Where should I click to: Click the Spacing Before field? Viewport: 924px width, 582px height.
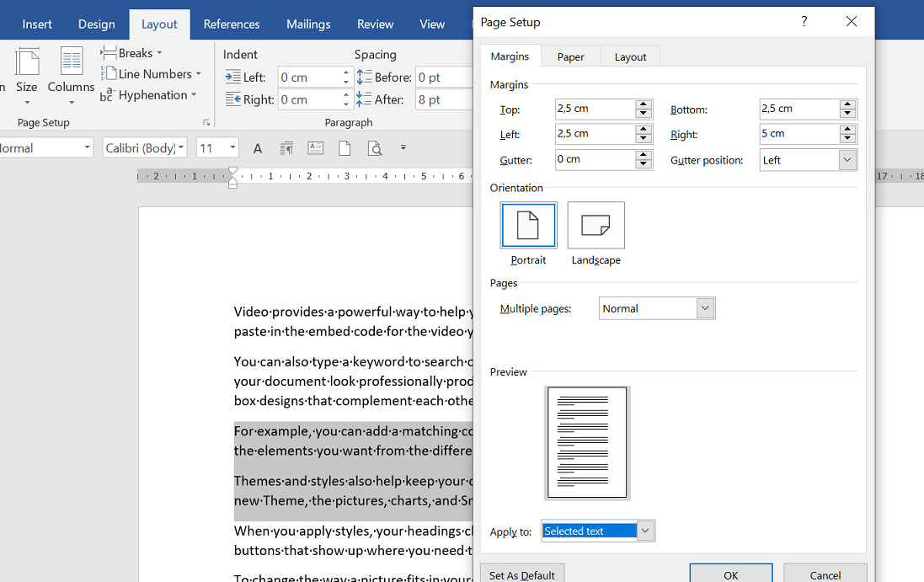tap(445, 77)
